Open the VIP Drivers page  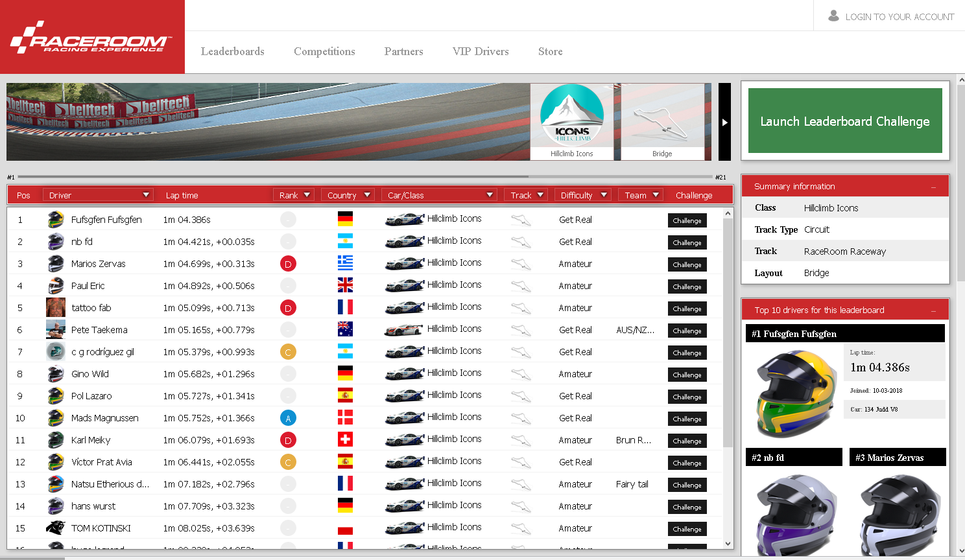[481, 52]
